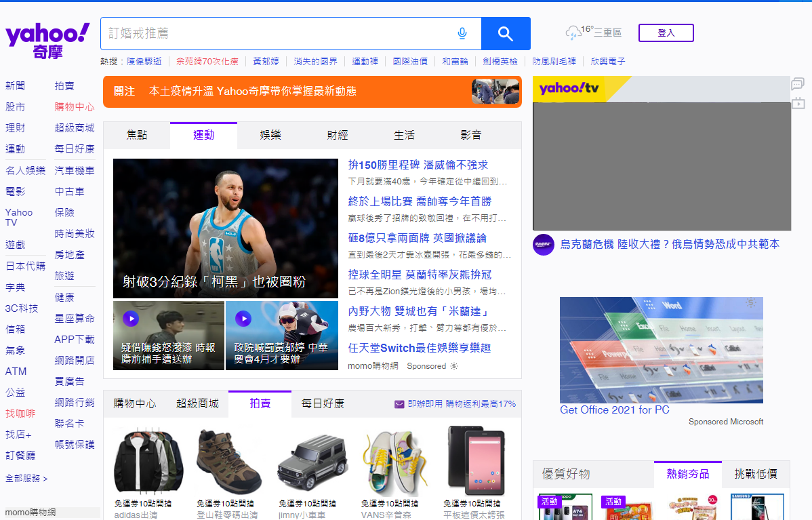Viewport: 812px width, 520px height.
Task: Open headline 拚150勝里程碑 潘威倫不強求
Action: coord(418,165)
